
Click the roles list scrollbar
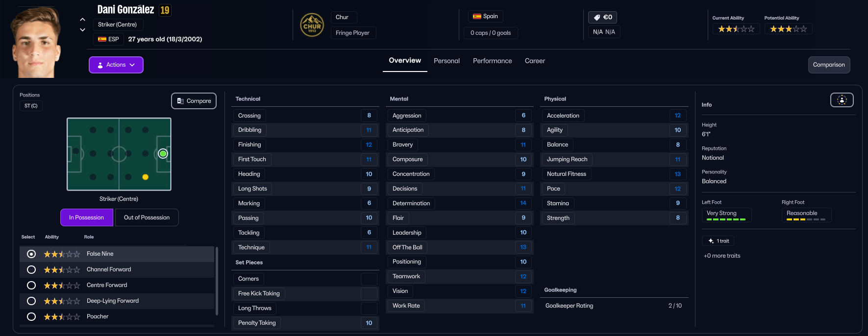(x=217, y=281)
